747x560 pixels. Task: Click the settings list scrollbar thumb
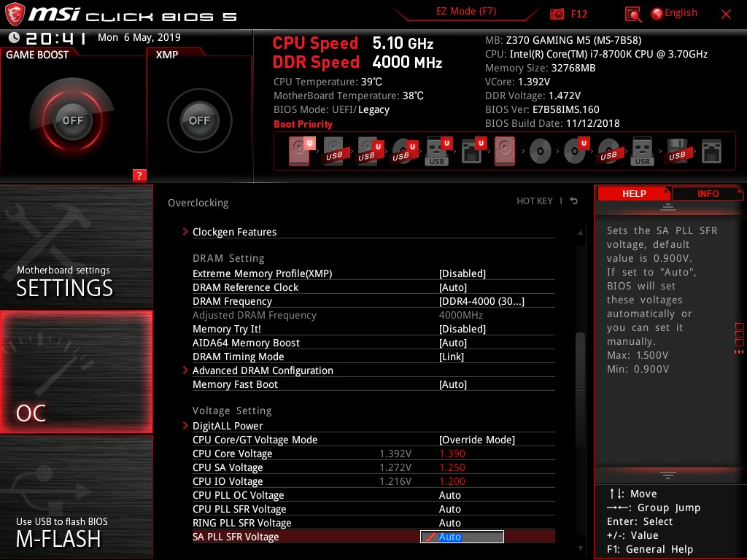(x=580, y=391)
